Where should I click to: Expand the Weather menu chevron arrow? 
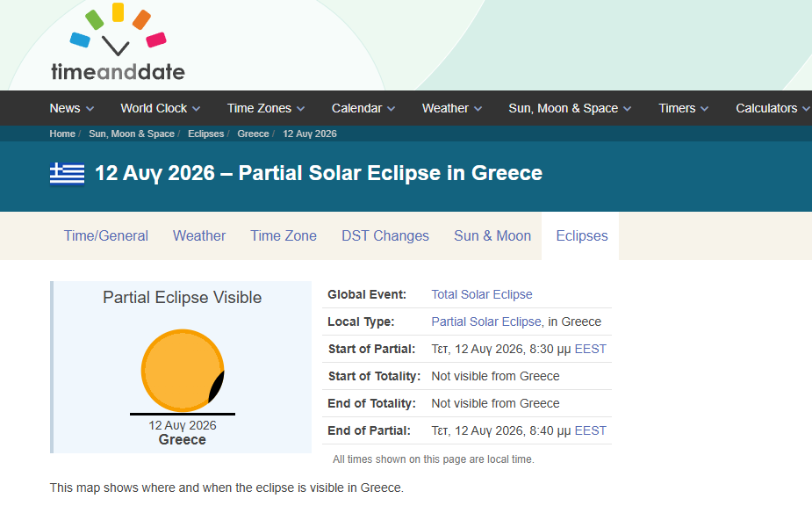478,109
